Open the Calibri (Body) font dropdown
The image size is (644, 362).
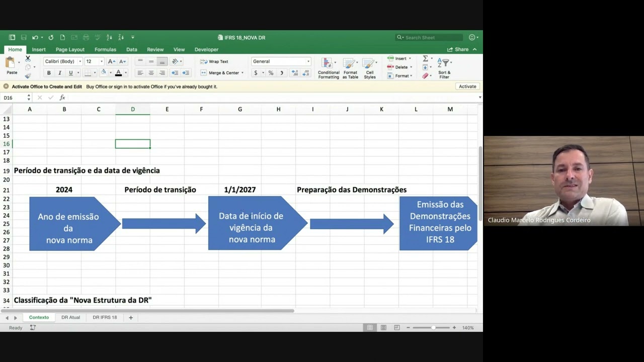(80, 61)
